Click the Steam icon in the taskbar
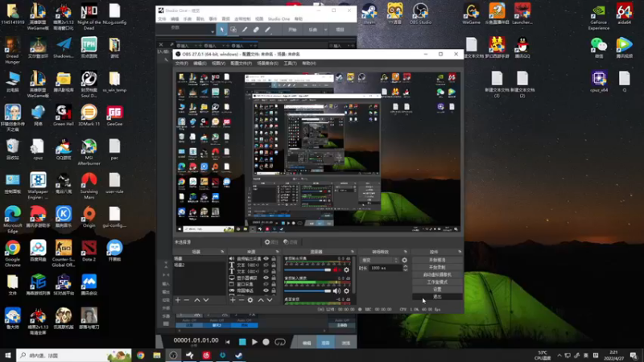Screen dimensions: 644x362 tap(238, 355)
